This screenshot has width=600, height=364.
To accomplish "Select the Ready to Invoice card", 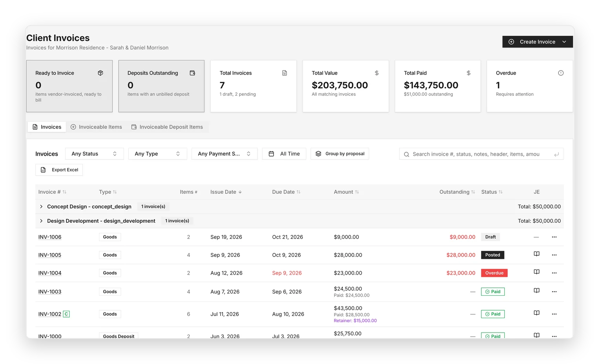I will click(x=70, y=86).
